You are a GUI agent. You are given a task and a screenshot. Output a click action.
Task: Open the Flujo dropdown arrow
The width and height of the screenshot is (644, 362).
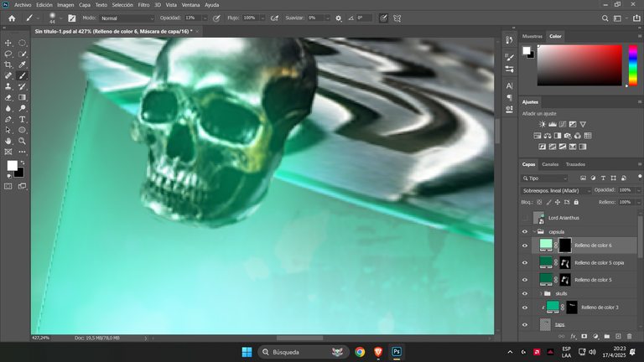[x=262, y=18]
